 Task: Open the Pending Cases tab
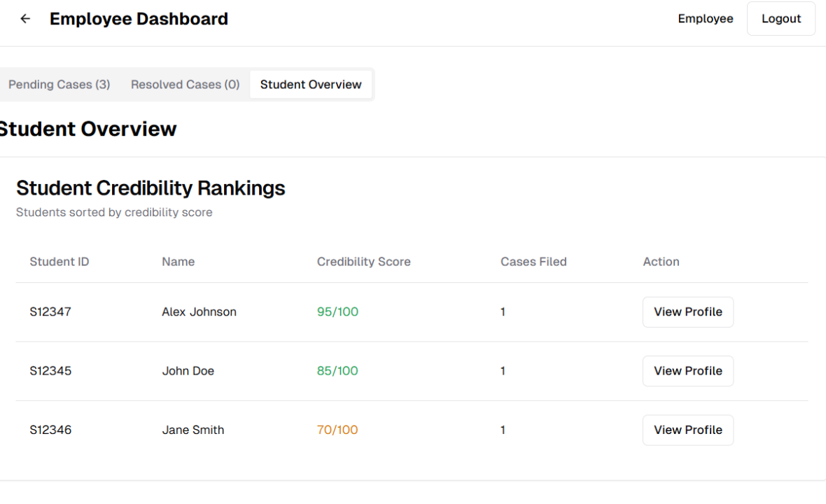pyautogui.click(x=59, y=85)
